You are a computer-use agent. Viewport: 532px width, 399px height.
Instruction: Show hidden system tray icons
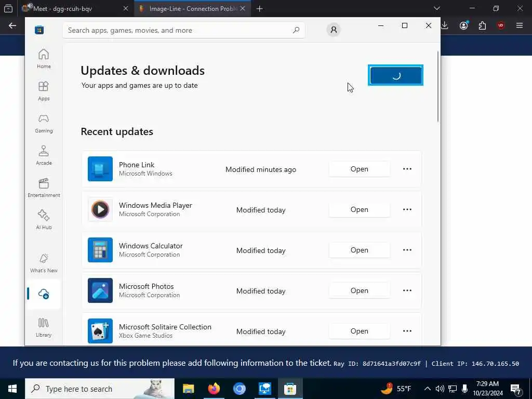[428, 389]
